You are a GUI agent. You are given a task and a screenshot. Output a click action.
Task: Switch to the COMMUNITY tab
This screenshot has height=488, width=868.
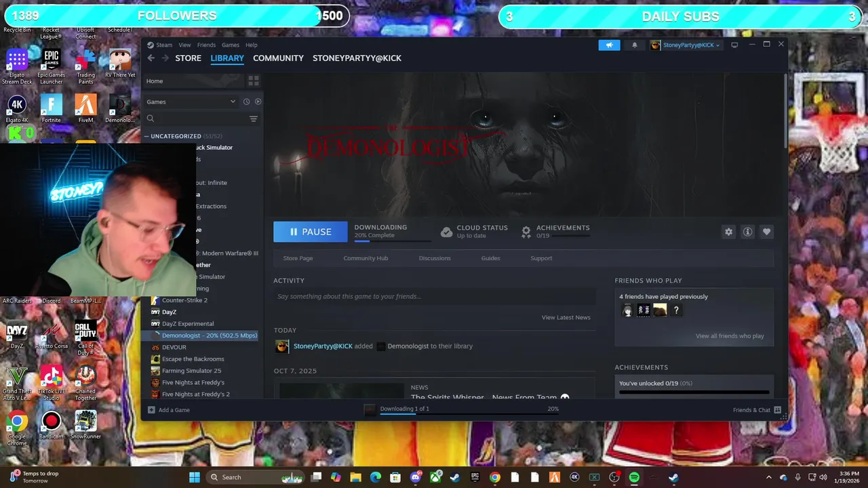tap(278, 58)
